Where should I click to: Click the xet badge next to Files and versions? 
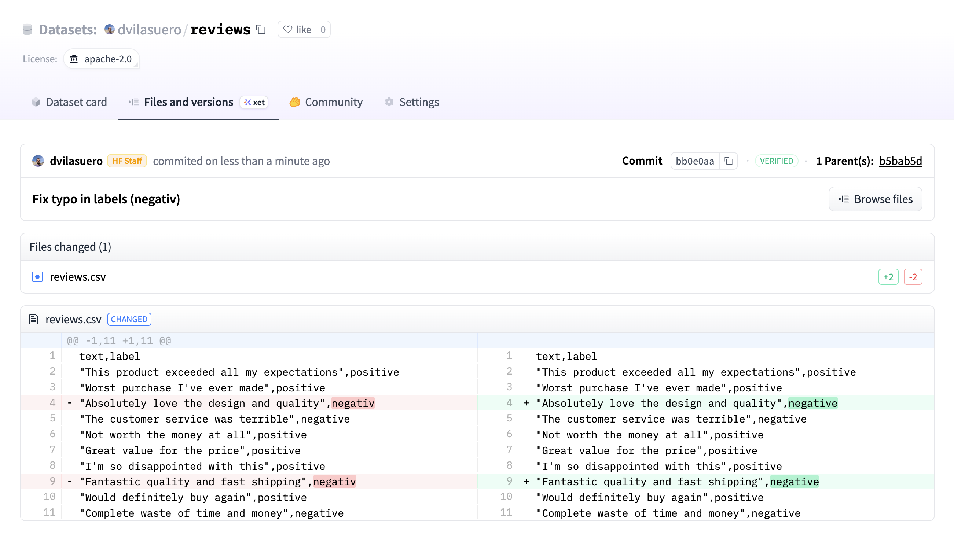pos(254,102)
